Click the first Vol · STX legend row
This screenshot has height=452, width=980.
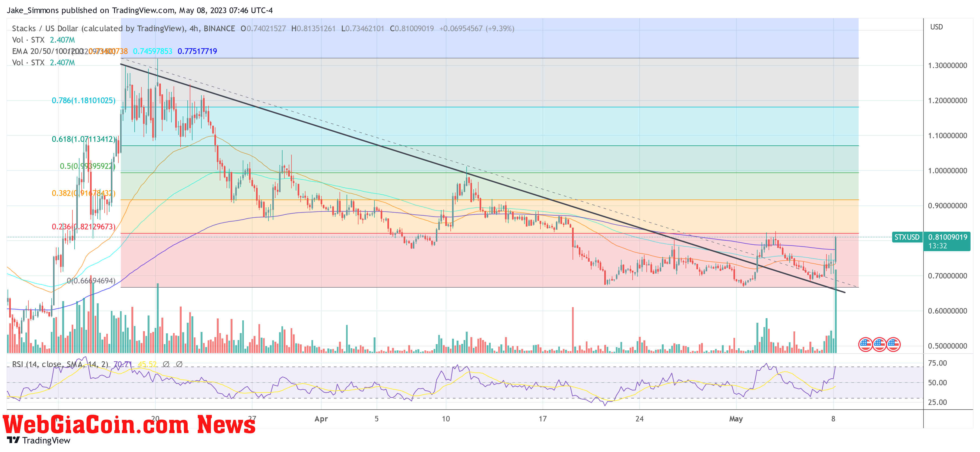point(43,39)
